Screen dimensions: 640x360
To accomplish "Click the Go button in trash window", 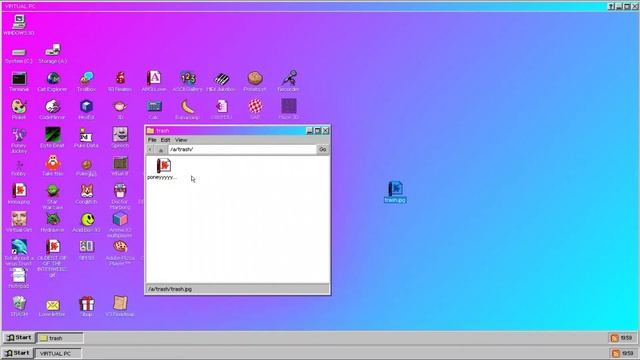I will pos(322,149).
